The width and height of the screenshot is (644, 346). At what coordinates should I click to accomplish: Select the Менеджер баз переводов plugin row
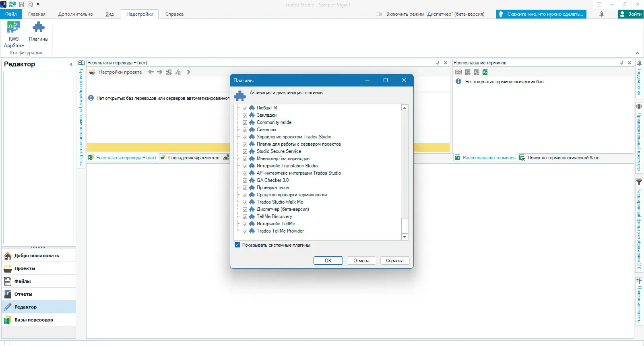pos(283,159)
